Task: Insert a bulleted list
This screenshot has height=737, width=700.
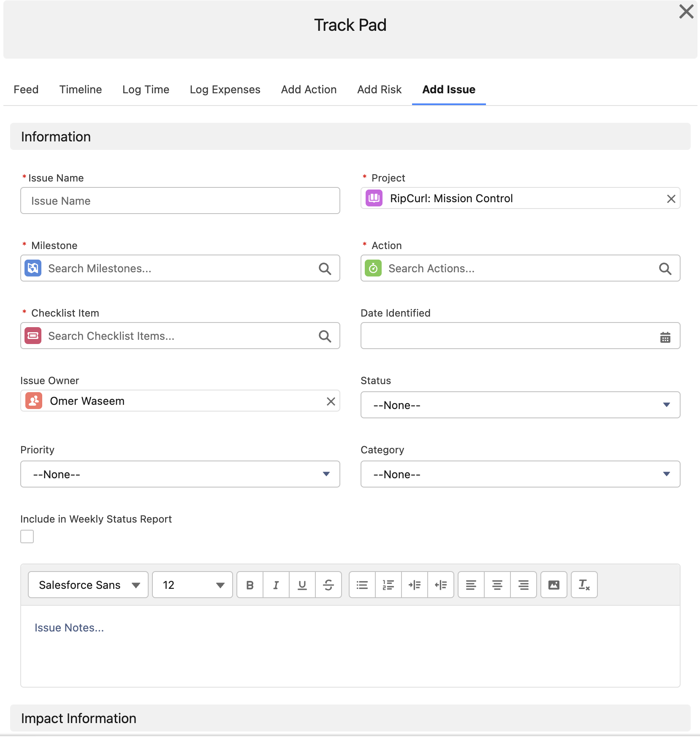Action: (x=362, y=585)
